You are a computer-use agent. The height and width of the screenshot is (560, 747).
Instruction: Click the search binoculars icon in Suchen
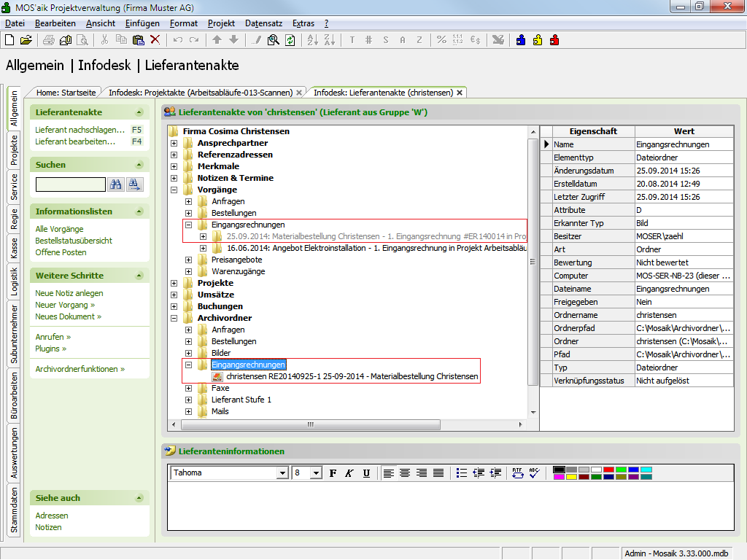(115, 184)
